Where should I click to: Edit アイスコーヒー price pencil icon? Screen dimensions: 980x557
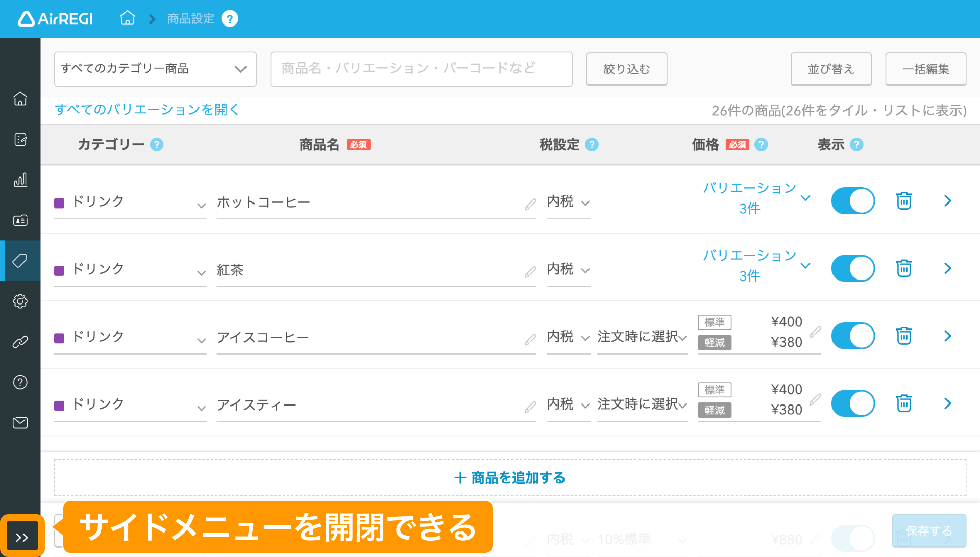[x=815, y=332]
